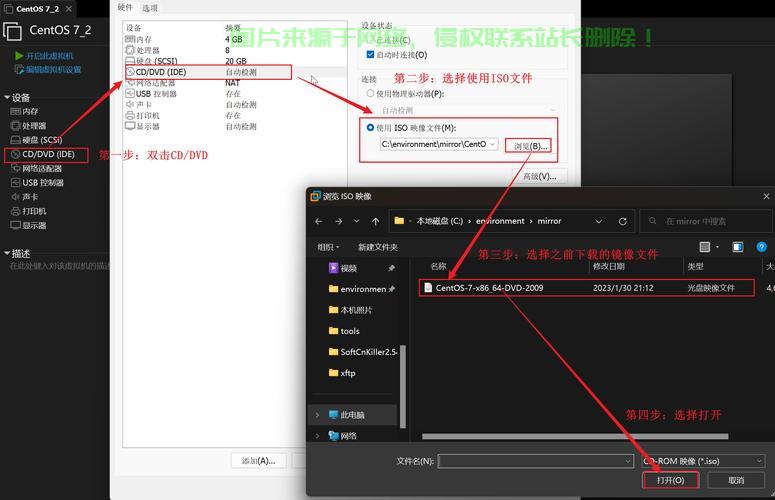Open the 组织 organize dropdown menu

click(328, 247)
